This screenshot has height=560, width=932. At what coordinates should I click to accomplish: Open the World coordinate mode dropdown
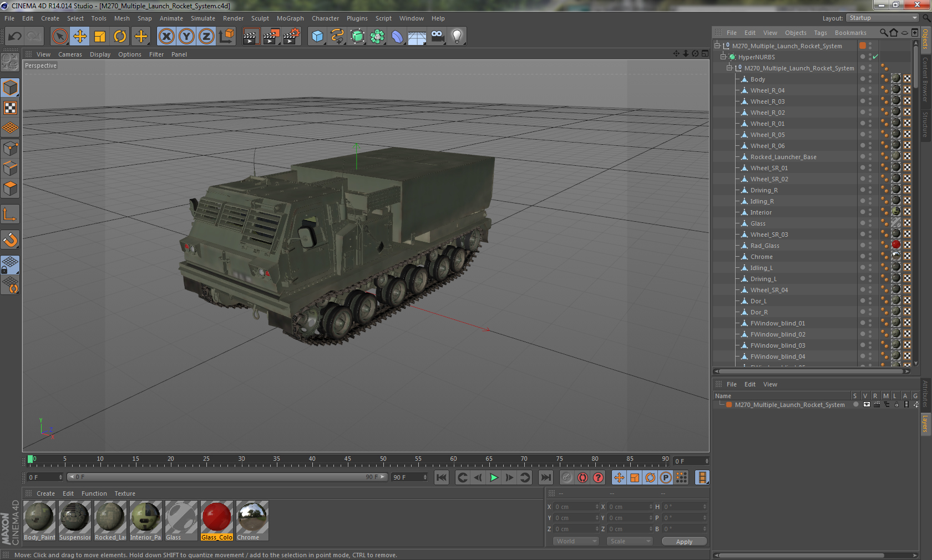click(576, 541)
